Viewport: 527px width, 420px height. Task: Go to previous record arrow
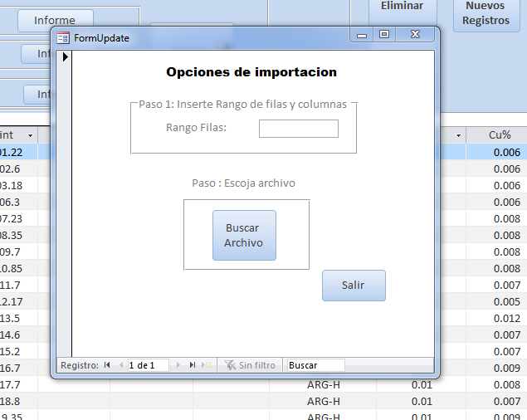coord(121,365)
